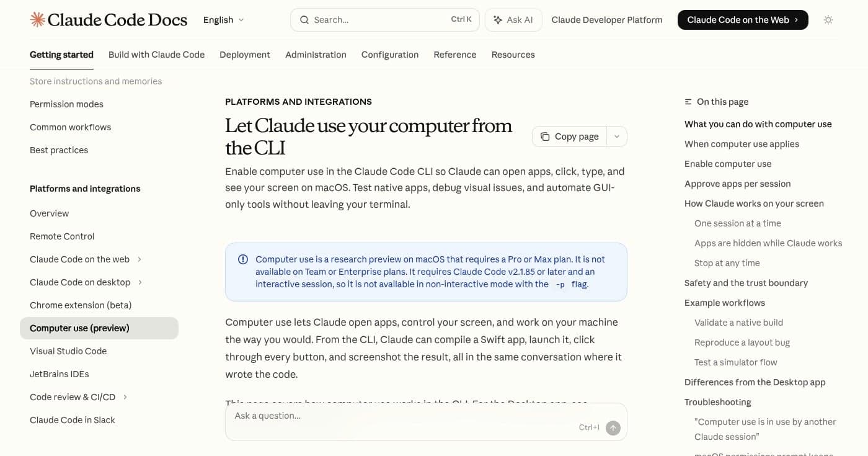Click inside the Ask a question field

[x=372, y=416]
